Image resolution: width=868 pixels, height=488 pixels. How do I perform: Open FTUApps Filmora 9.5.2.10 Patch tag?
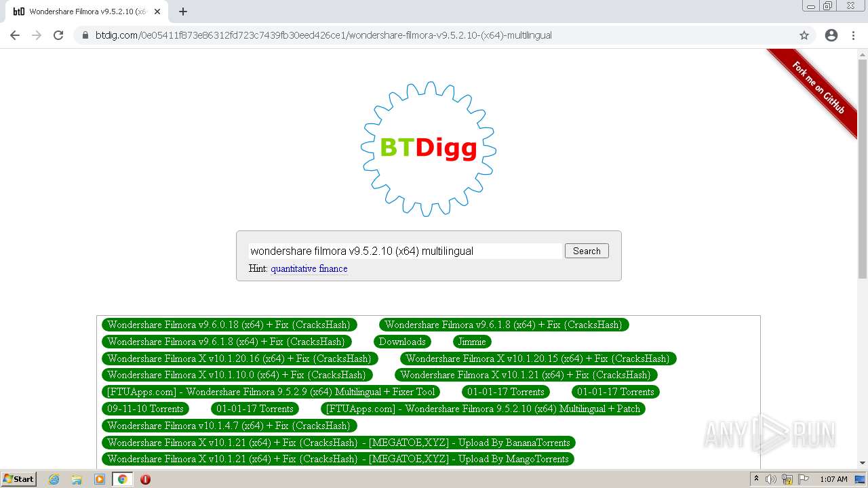coord(484,409)
